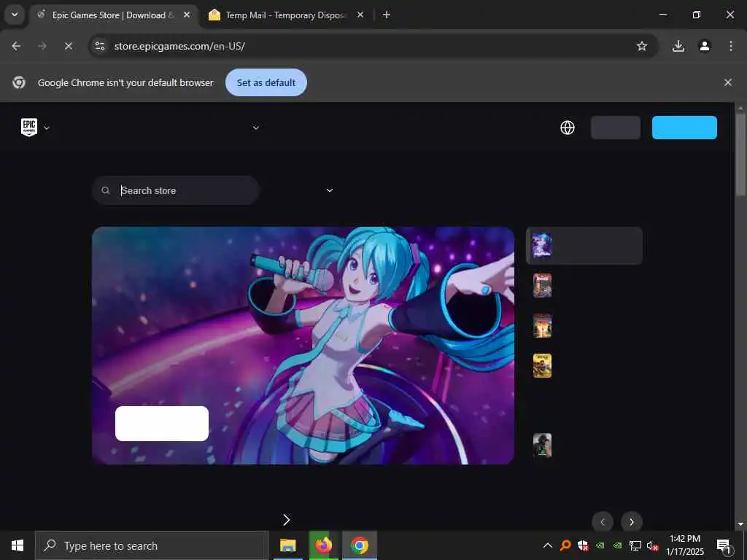
Task: Click the Type here to search box
Action: point(152,545)
